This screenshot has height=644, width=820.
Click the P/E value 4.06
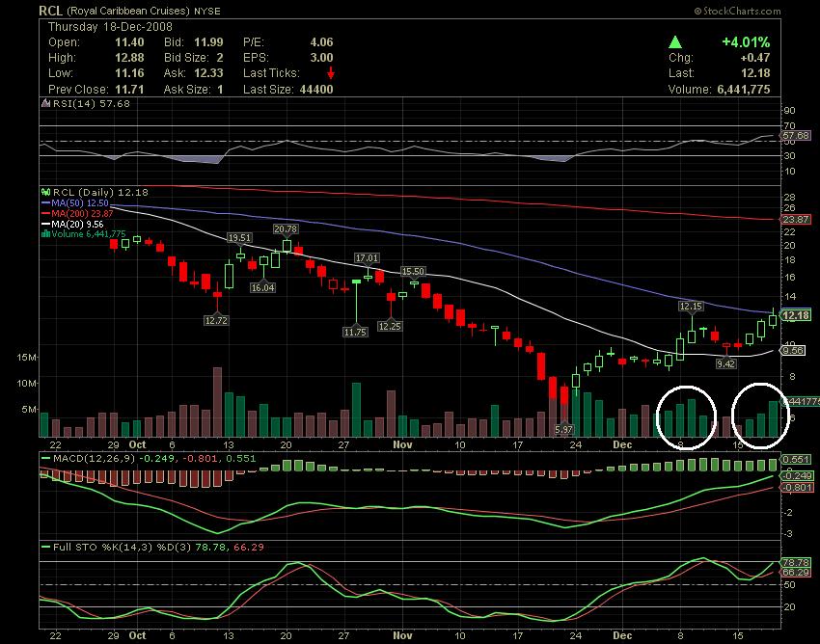[x=321, y=42]
